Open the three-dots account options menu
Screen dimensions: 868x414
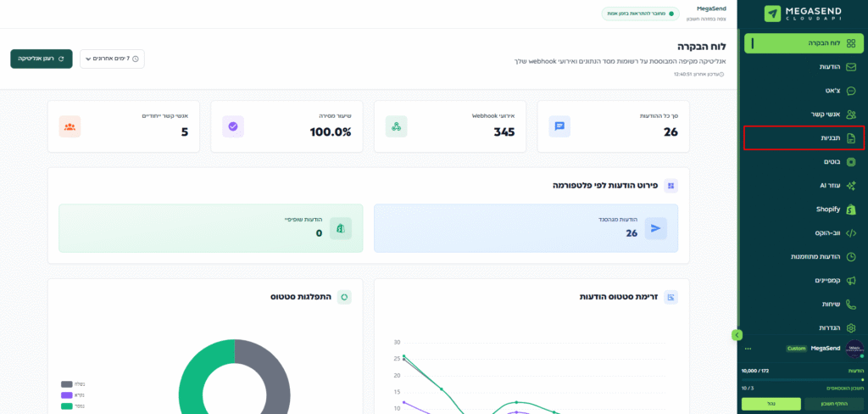[748, 349]
